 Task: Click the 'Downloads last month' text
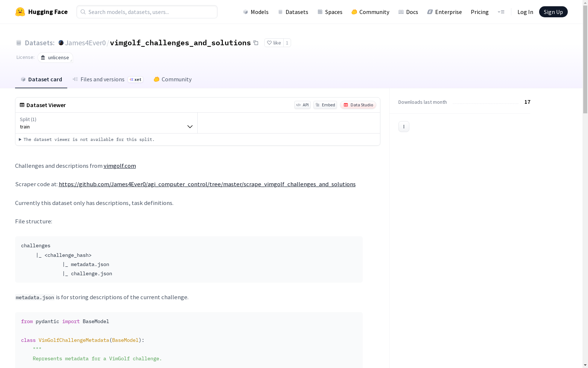click(423, 102)
